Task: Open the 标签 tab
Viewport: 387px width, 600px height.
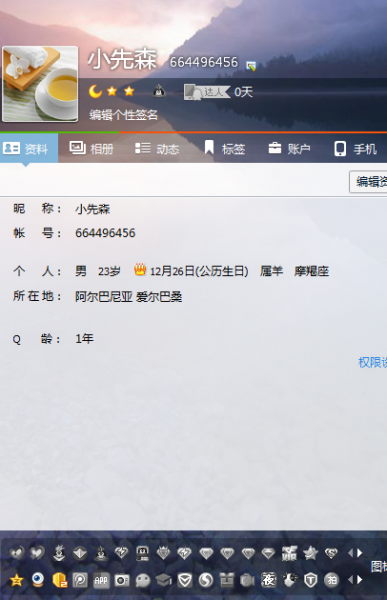Action: click(x=224, y=148)
